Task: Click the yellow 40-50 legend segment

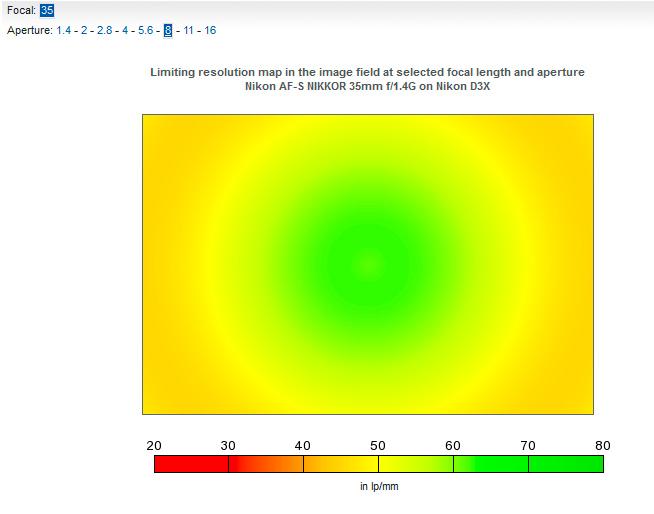Action: (x=341, y=464)
